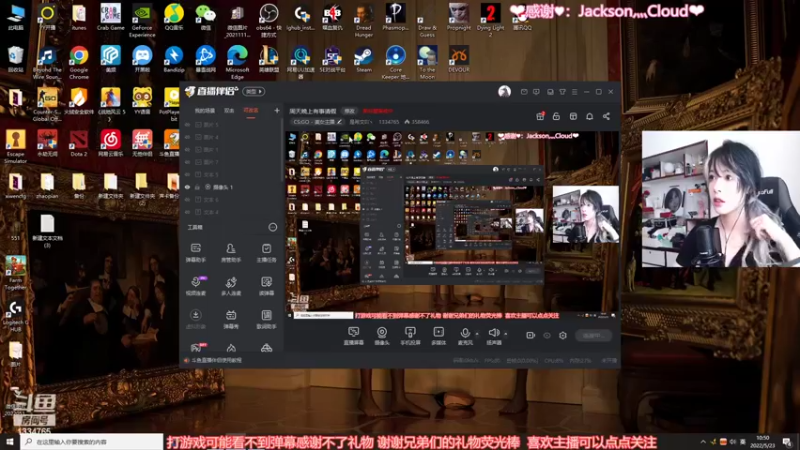
Task: Click Google Chrome desktop shortcut
Action: [79, 62]
